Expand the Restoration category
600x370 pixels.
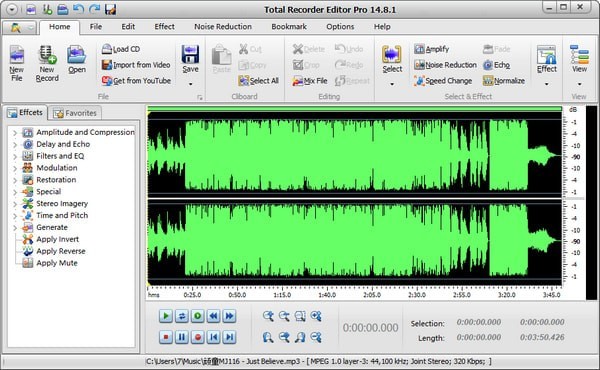coord(15,180)
